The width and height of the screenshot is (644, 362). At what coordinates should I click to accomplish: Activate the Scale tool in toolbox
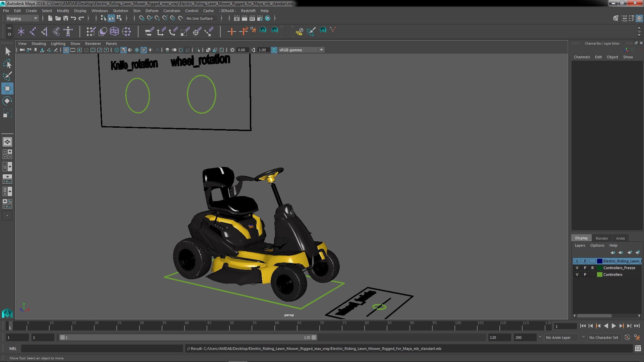click(7, 113)
